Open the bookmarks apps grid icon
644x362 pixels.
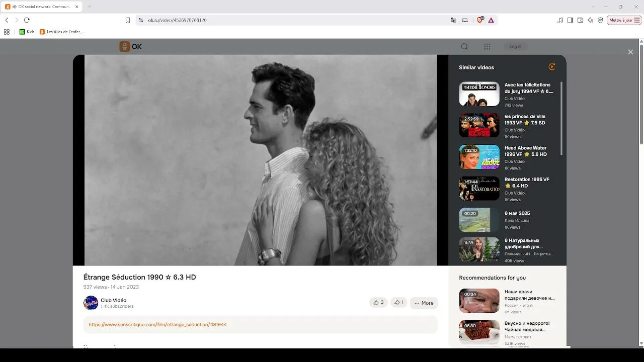7,32
